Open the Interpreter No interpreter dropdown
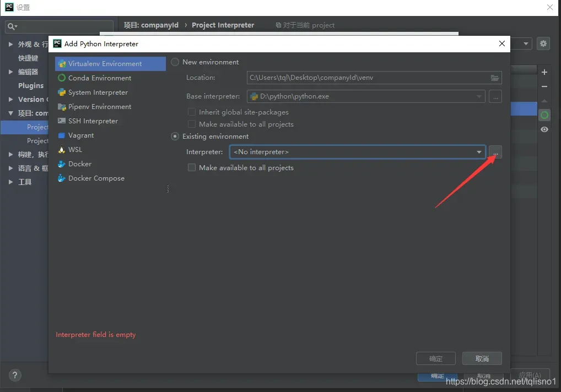Image resolution: width=561 pixels, height=392 pixels. coord(358,152)
